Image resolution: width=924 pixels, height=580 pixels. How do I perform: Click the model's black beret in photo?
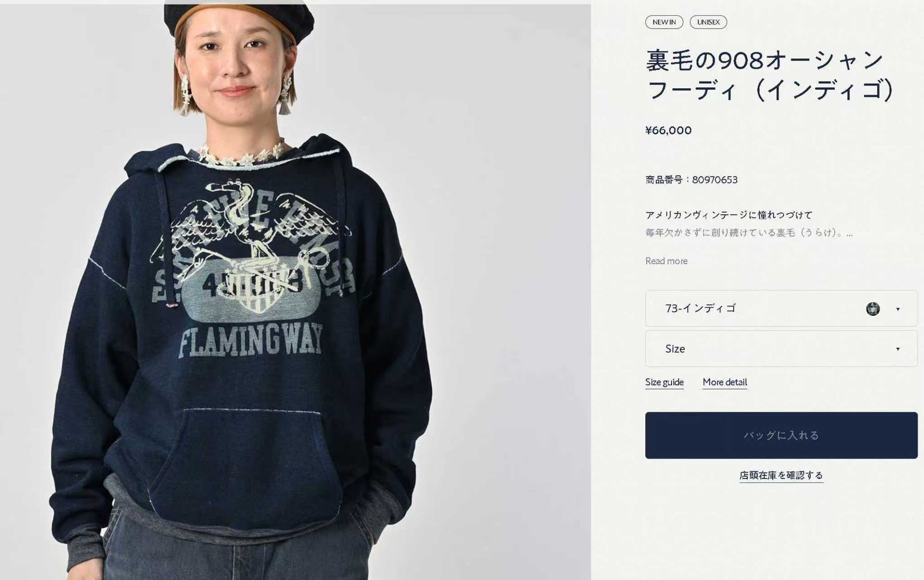coord(239,20)
